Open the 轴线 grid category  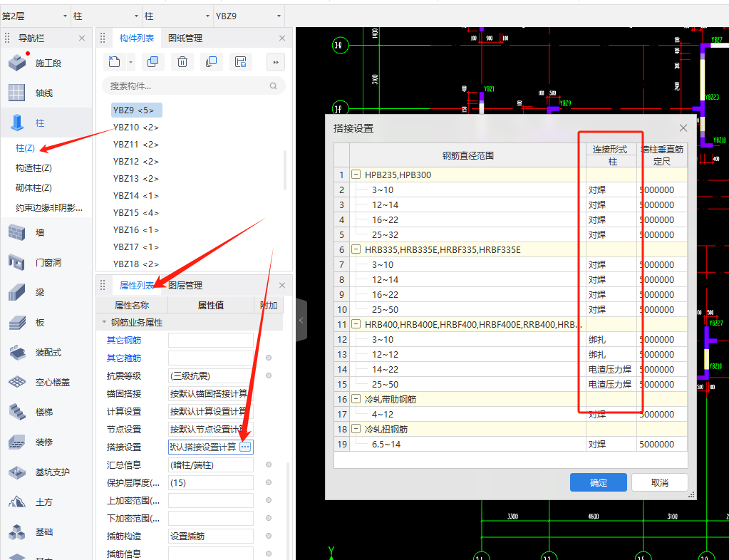(x=31, y=93)
